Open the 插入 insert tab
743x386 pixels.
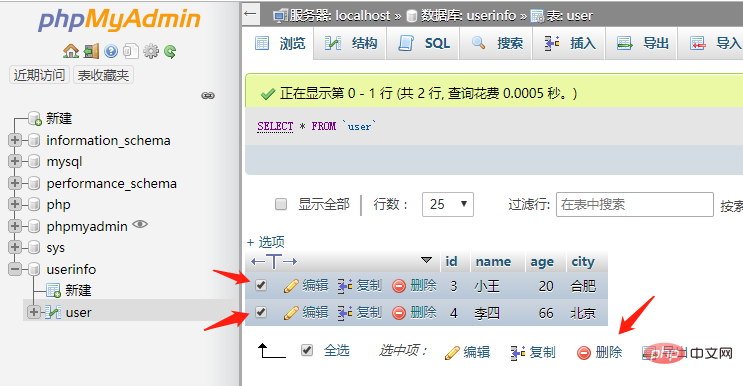pos(569,44)
